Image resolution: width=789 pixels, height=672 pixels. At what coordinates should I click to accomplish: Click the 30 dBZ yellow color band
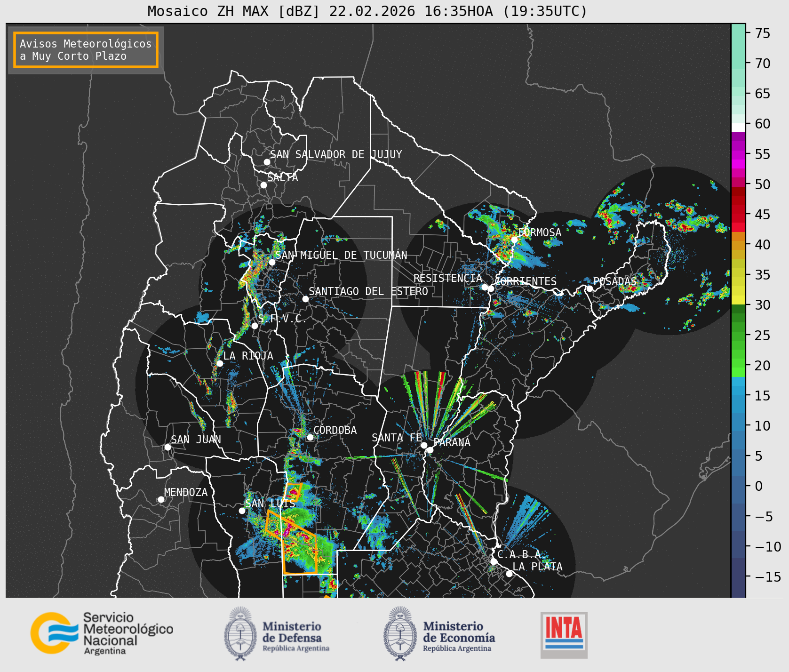(x=738, y=300)
